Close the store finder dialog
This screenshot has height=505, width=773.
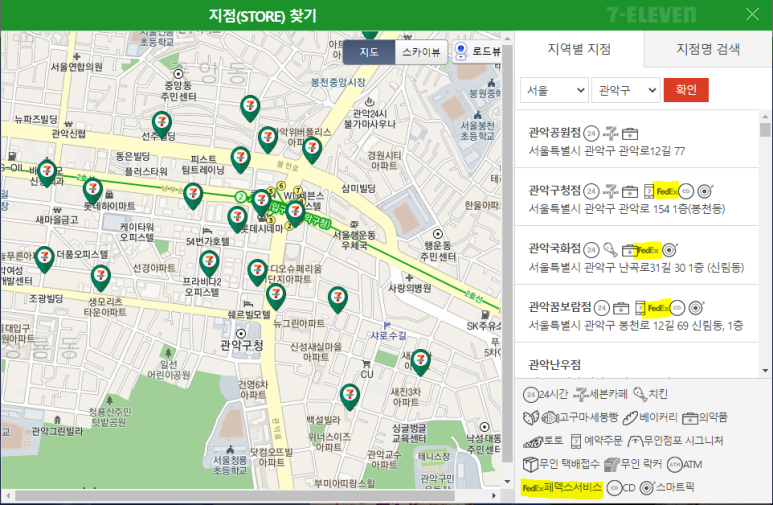pos(752,14)
